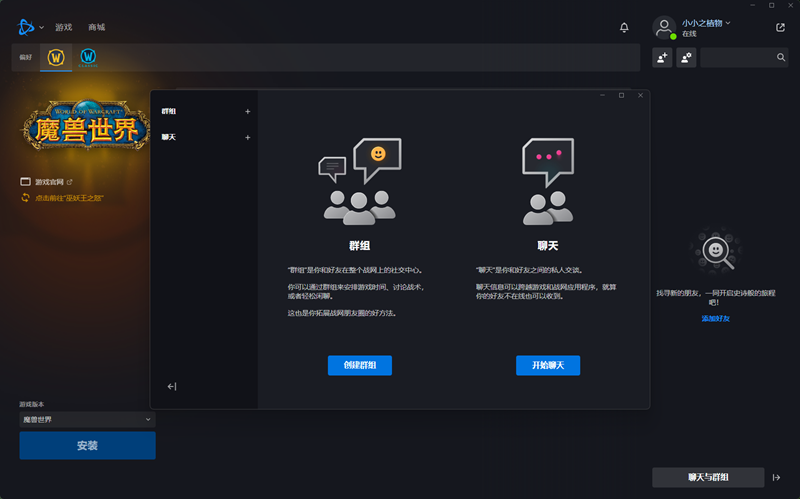The height and width of the screenshot is (499, 800).
Task: Minimize the chat dialog window
Action: (x=603, y=95)
